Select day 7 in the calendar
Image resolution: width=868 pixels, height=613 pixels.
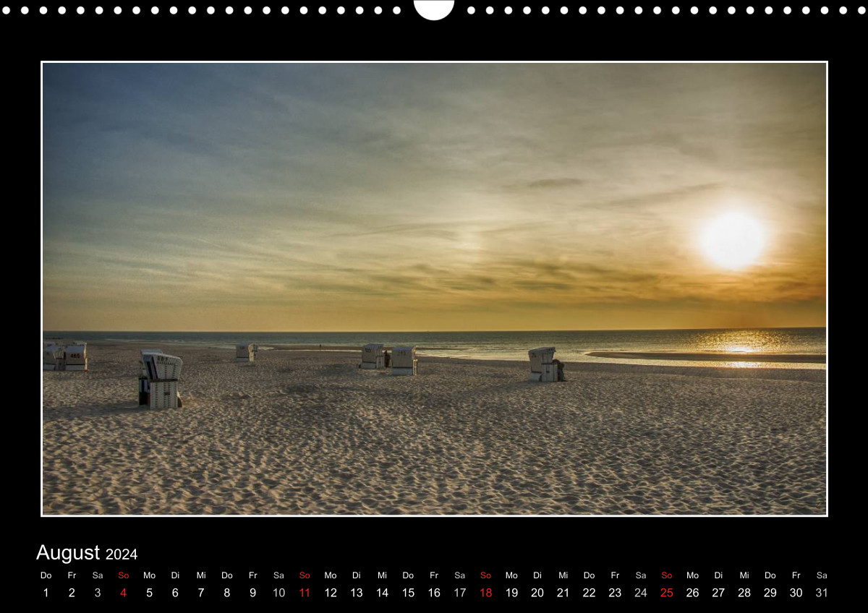[x=201, y=593]
